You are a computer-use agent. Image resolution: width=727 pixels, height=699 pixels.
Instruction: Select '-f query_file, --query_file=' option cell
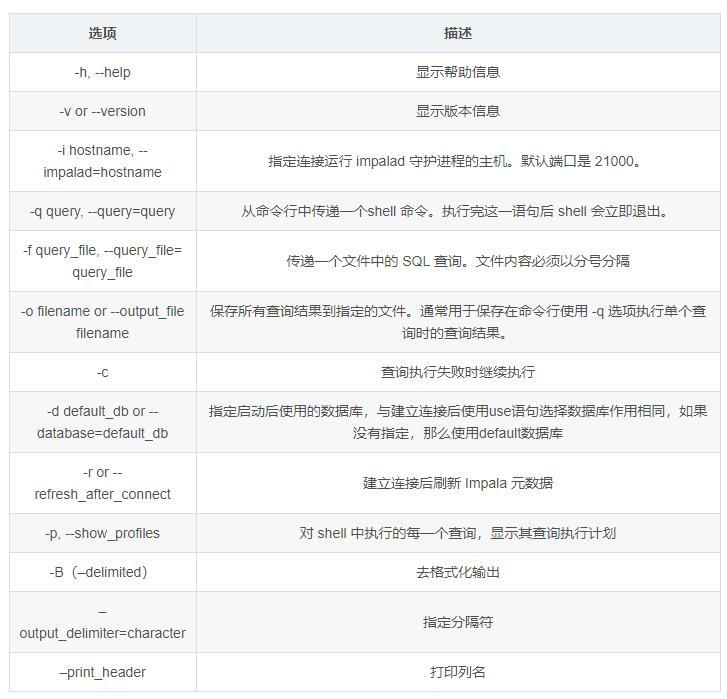point(102,261)
